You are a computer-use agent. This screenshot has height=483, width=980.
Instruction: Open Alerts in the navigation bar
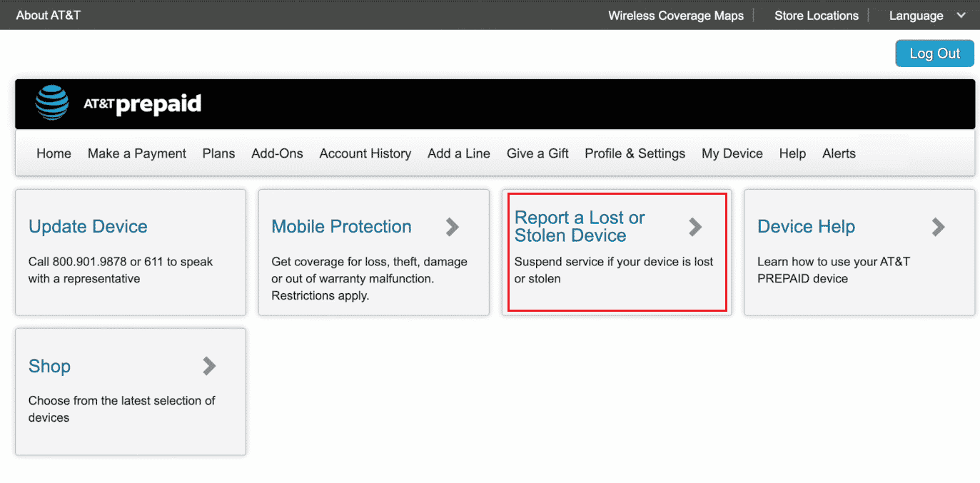coord(839,153)
